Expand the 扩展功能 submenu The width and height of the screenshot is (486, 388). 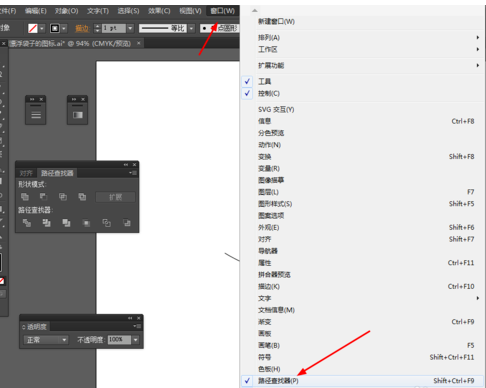coord(362,65)
